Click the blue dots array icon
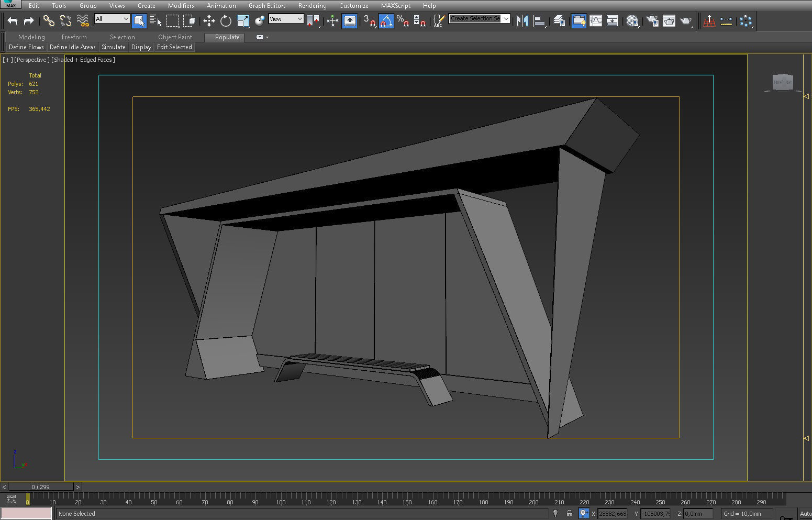 [746, 21]
